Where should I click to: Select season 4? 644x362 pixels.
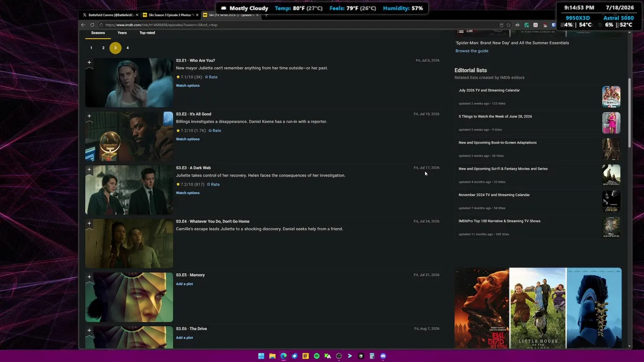pos(127,48)
